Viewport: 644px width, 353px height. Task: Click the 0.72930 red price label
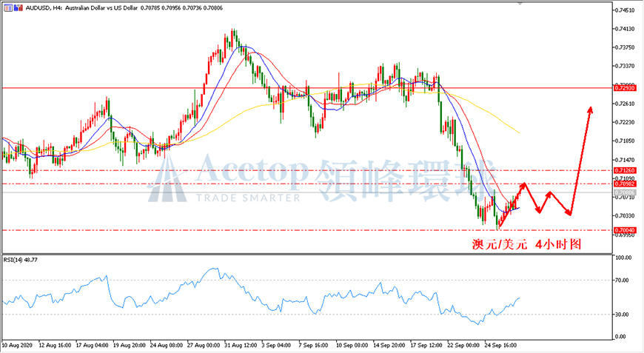(624, 88)
